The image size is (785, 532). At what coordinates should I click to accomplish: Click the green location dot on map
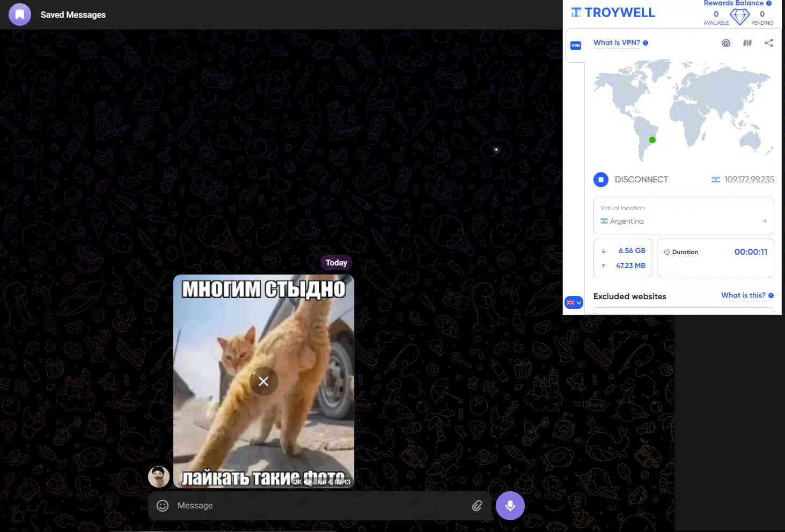point(652,140)
